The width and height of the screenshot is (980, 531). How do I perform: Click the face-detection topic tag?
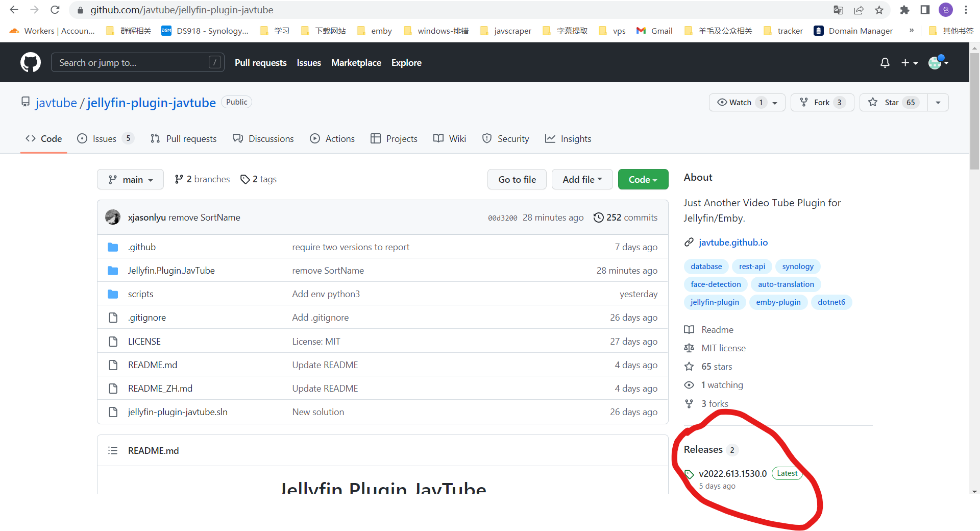tap(716, 284)
